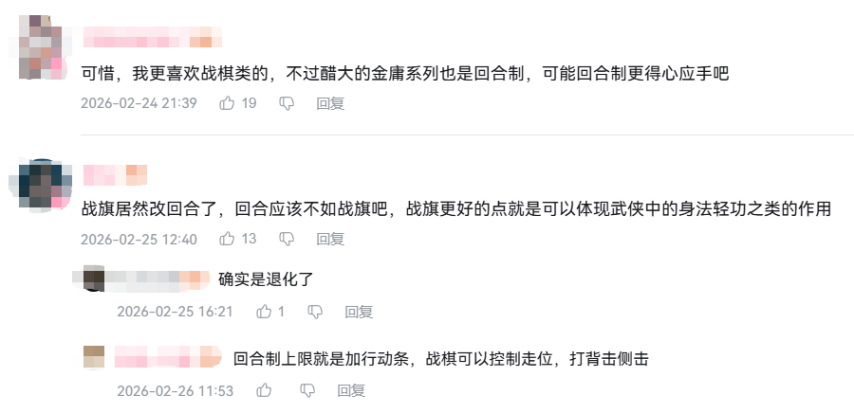854x413 pixels.
Task: Open avatar of 战旗居然改回合了 commenter
Action: pyautogui.click(x=44, y=183)
